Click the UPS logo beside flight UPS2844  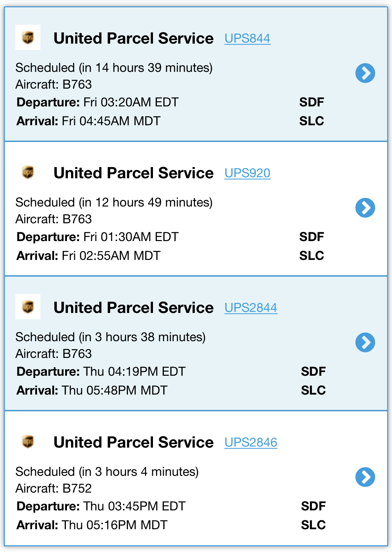coord(28,307)
